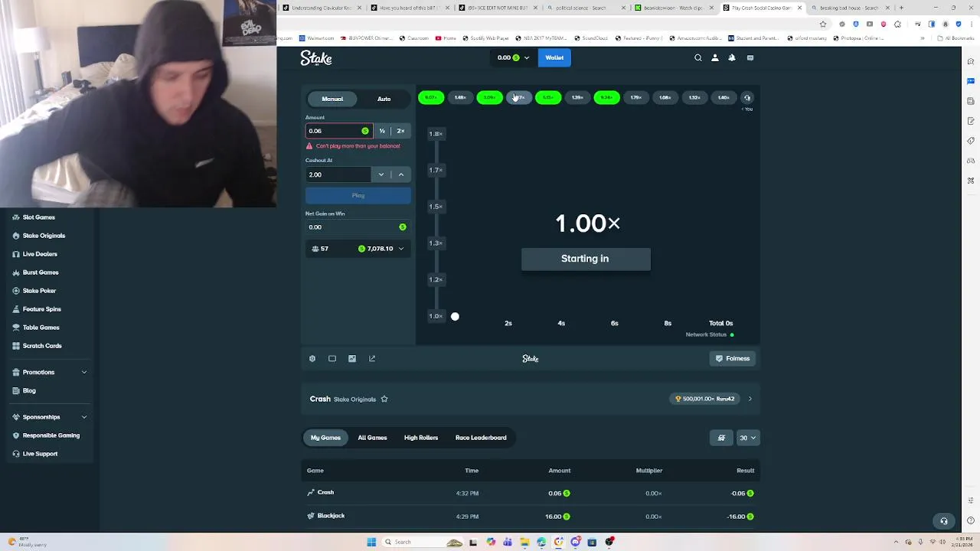980x551 pixels.
Task: Halve the bet with the ½ button
Action: coord(382,131)
